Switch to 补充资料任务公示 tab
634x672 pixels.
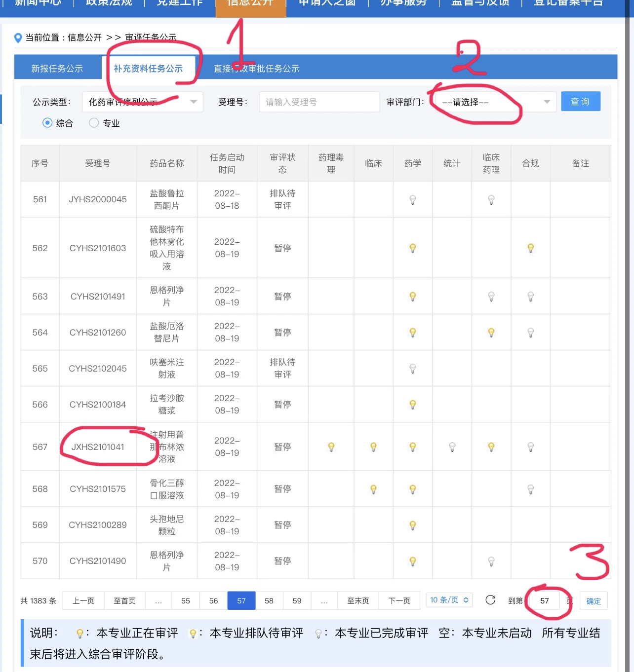(148, 68)
